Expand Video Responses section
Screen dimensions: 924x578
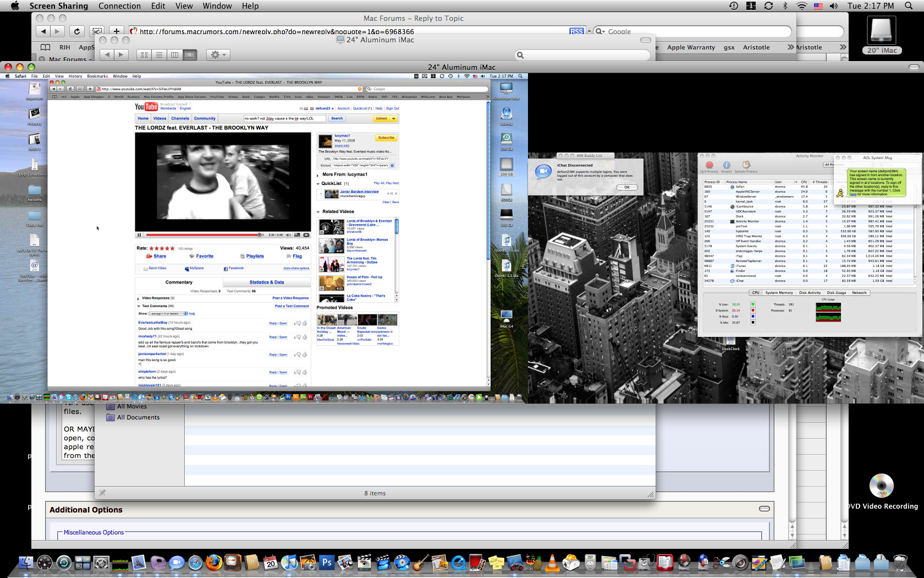pos(138,298)
